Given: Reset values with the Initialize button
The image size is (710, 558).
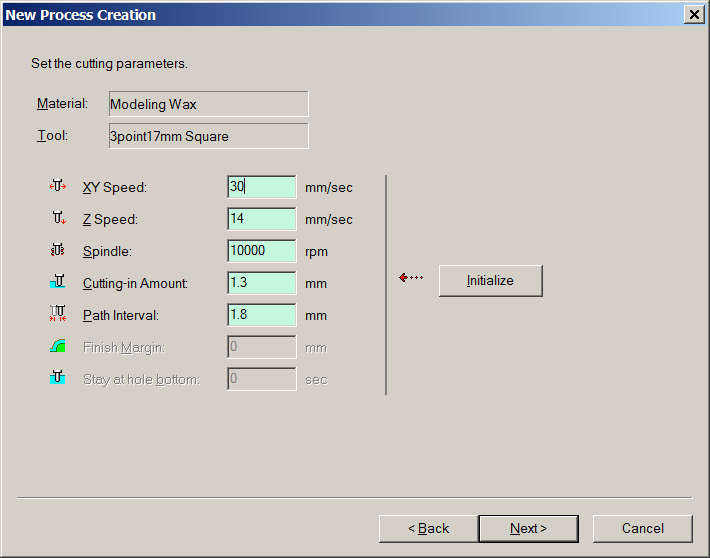Looking at the screenshot, I should (491, 281).
